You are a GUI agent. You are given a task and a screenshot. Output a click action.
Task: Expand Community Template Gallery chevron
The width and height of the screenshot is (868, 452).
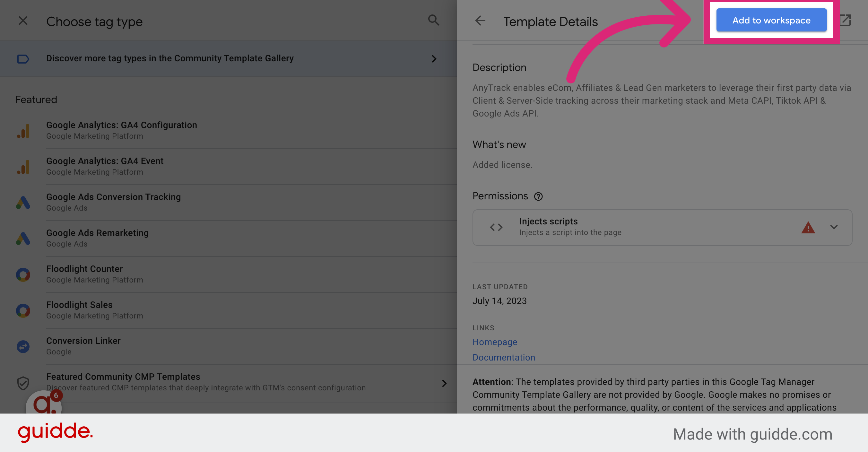click(x=434, y=59)
